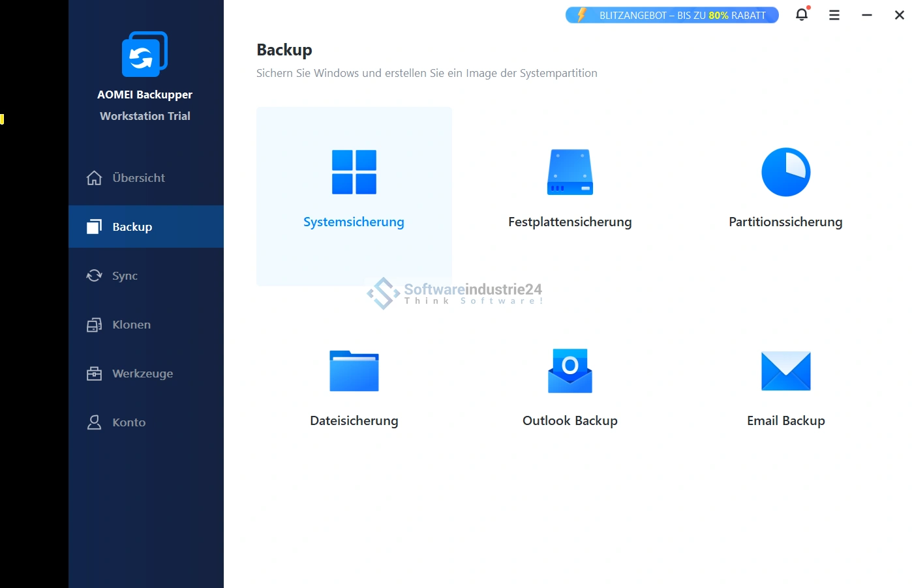912x588 pixels.
Task: Open the Klonen section
Action: [131, 325]
